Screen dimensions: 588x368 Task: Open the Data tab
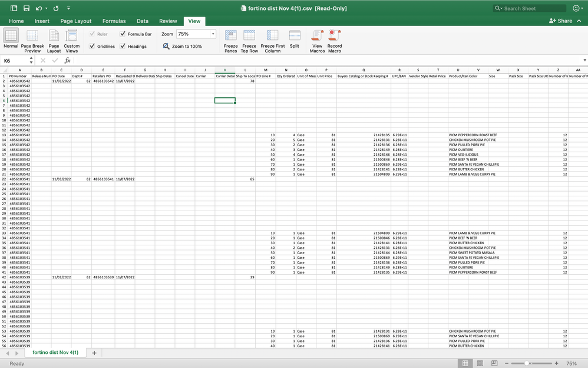click(143, 21)
